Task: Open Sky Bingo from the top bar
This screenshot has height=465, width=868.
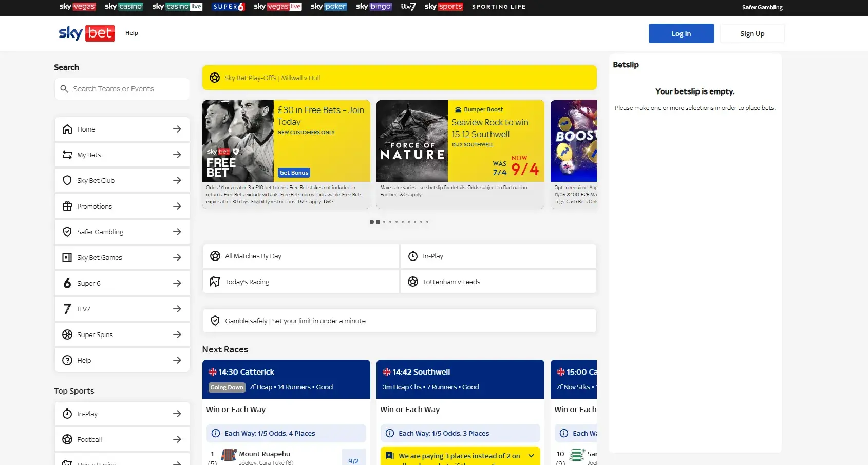Action: point(374,7)
